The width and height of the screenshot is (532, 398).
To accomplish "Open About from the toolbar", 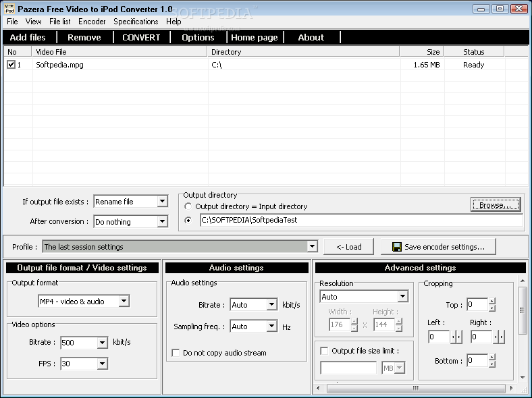I will coord(311,37).
